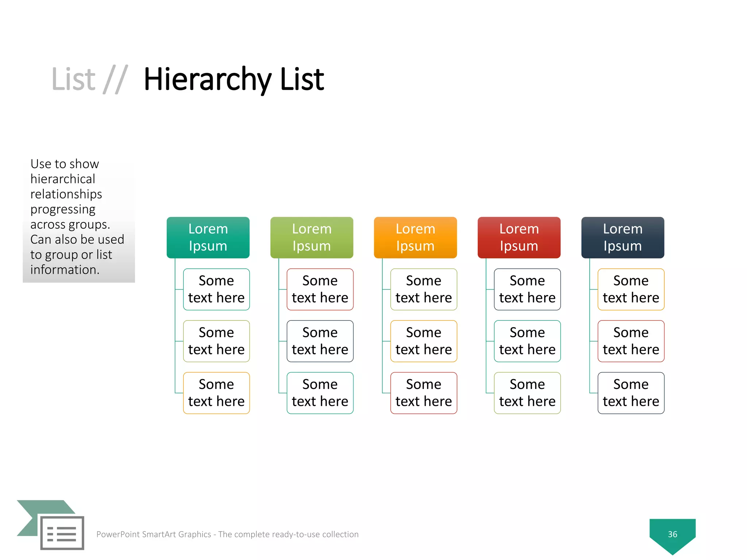Select the orange Lorem Ipsum header box
Image resolution: width=747 pixels, height=560 pixels.
(415, 237)
